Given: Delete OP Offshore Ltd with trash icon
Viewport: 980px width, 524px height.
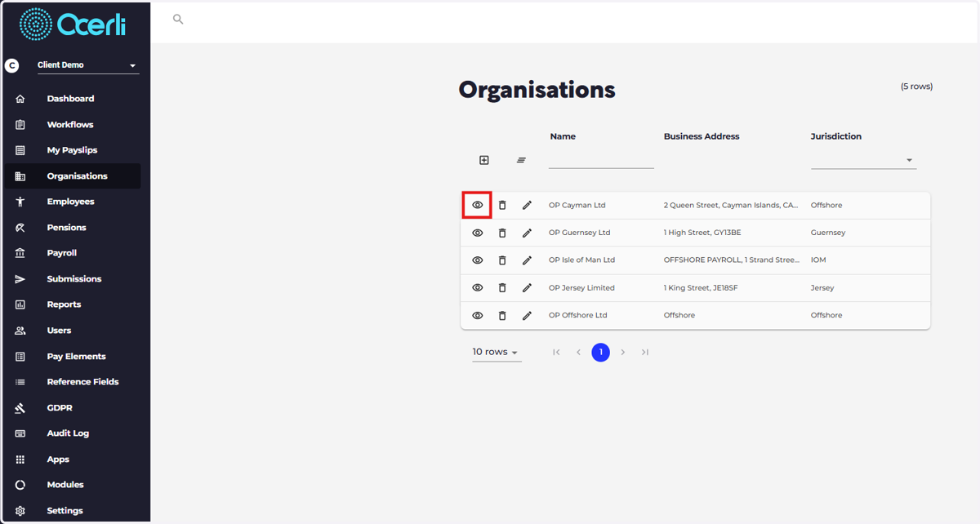Looking at the screenshot, I should pos(502,315).
